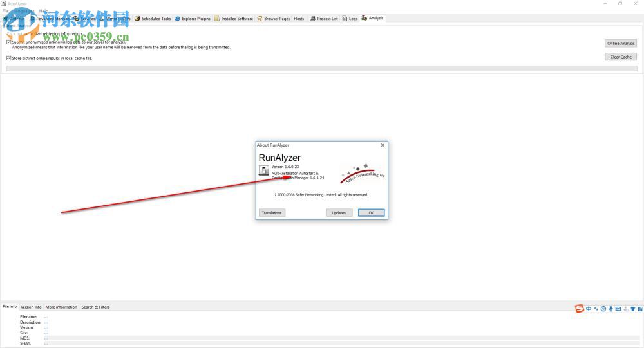644x348 pixels.
Task: Select the Version 1.6.0.23 text
Action: click(x=285, y=167)
